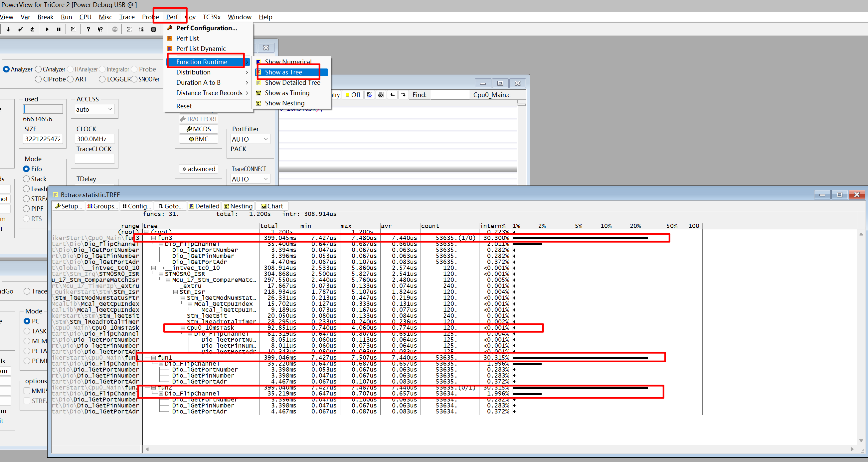This screenshot has height=462, width=868.
Task: Open Setup in trace statistic window
Action: click(69, 206)
